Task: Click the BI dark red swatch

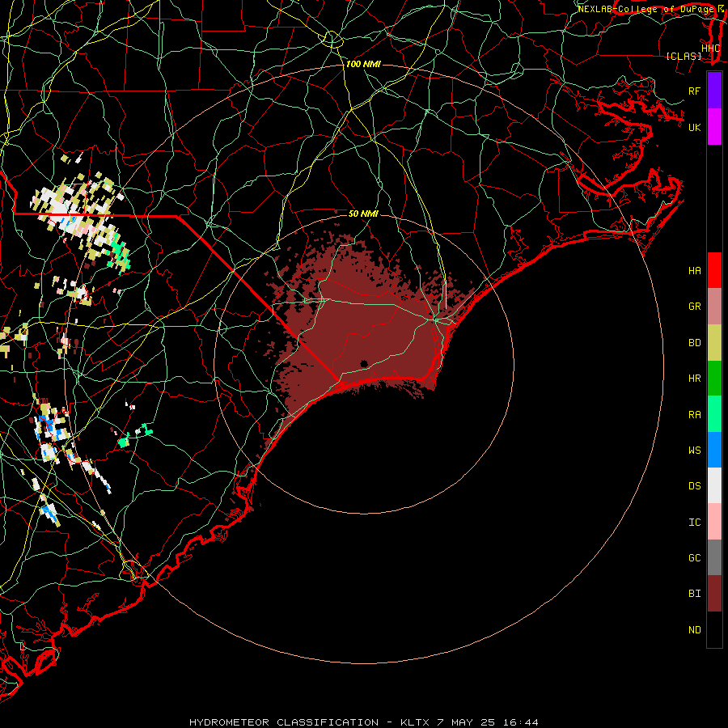Action: [714, 594]
